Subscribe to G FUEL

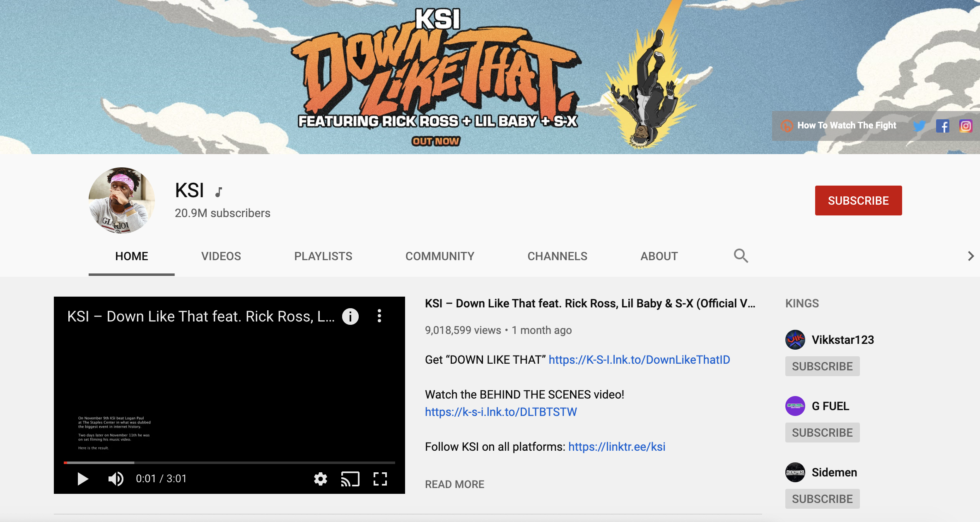click(822, 433)
